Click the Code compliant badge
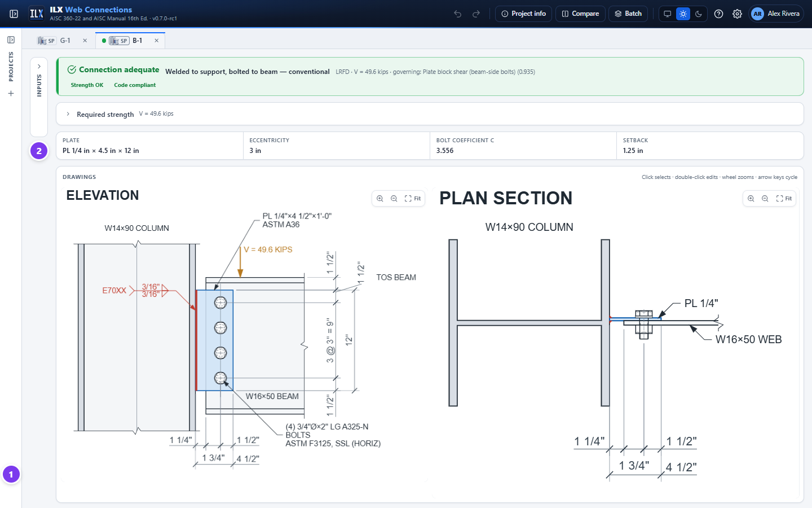 click(135, 85)
